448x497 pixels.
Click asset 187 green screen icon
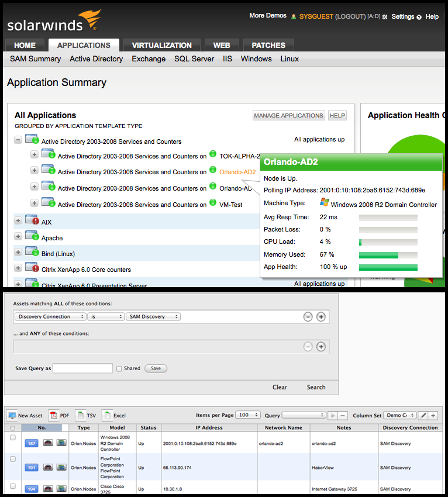point(61,443)
